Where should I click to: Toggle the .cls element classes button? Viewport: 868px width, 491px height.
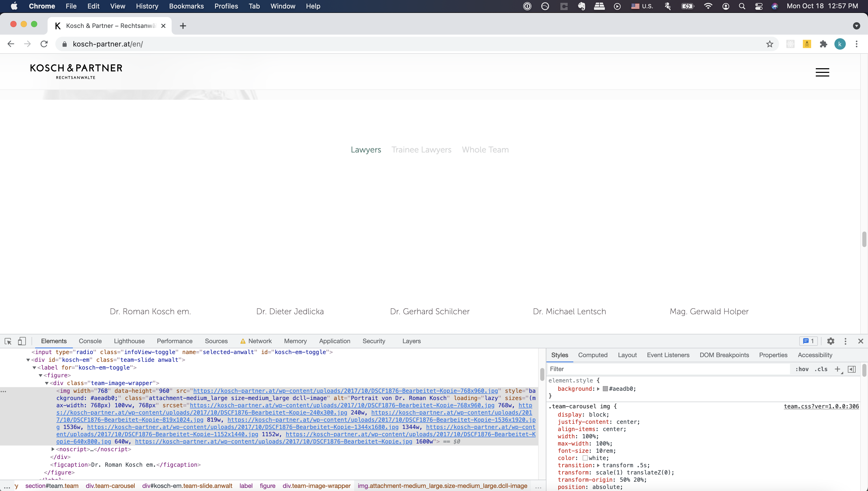(x=821, y=369)
